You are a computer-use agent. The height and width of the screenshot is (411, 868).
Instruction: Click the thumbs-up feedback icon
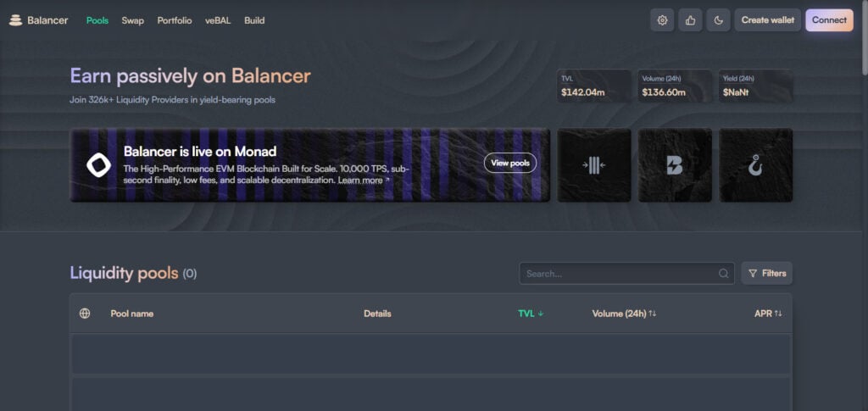point(690,20)
